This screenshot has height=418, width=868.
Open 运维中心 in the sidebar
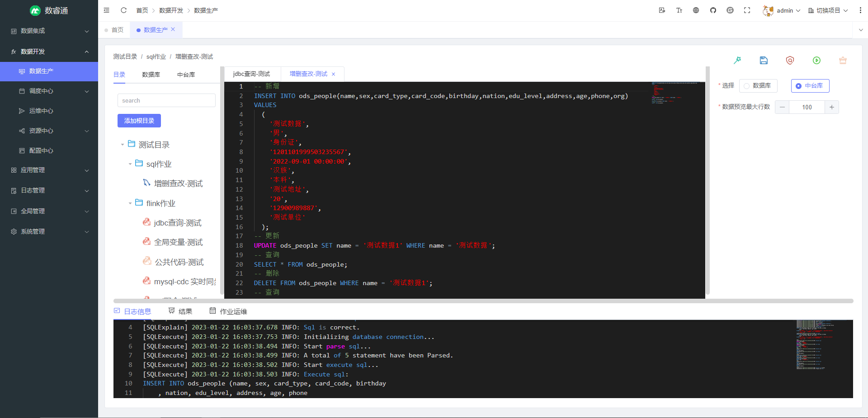[49, 111]
